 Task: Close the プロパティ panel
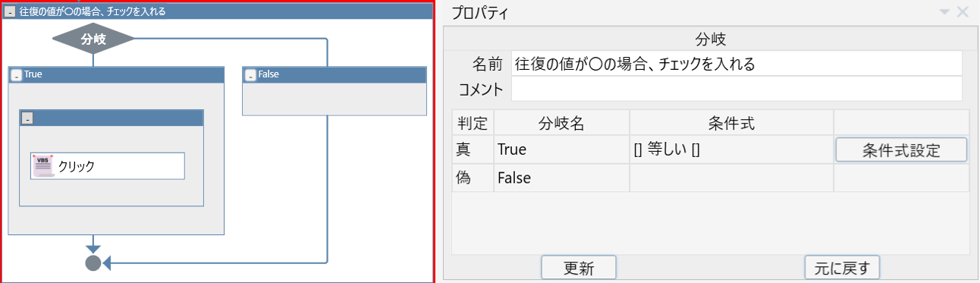click(963, 12)
